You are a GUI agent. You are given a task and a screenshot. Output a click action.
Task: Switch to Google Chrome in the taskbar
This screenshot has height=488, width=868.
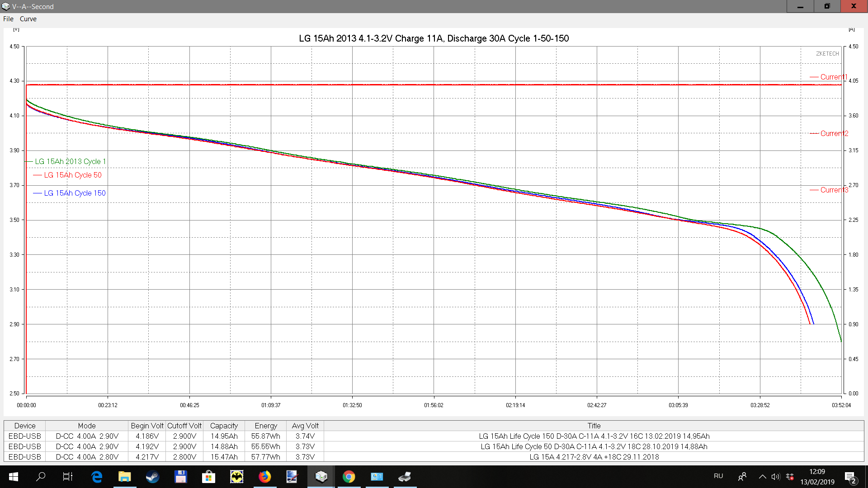349,477
